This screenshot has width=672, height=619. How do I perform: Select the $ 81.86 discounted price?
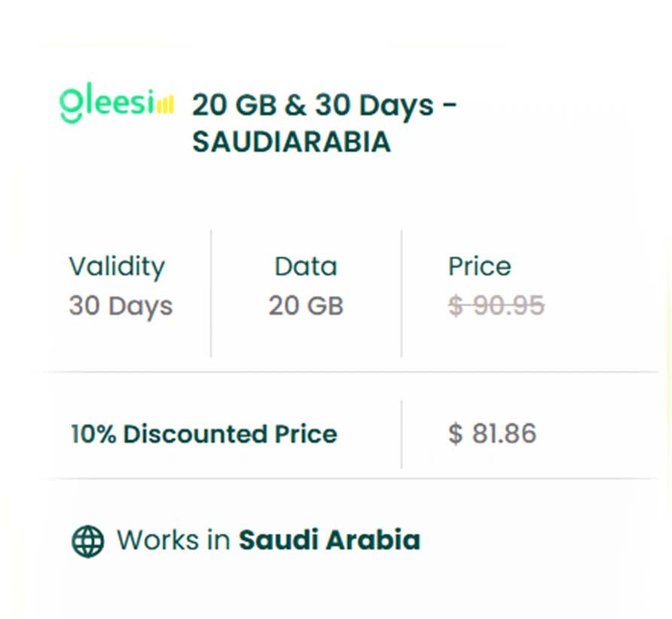pos(493,434)
